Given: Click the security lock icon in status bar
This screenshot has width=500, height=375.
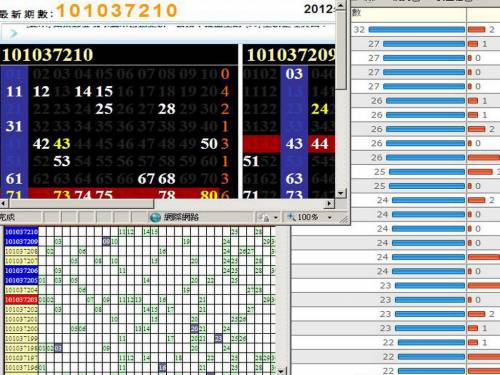Looking at the screenshot, I should click(x=264, y=218).
